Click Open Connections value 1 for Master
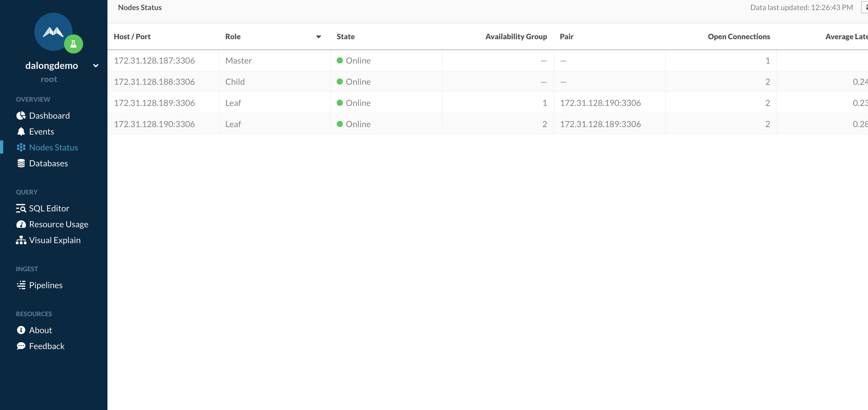Screen dimensions: 868x410 [768, 60]
